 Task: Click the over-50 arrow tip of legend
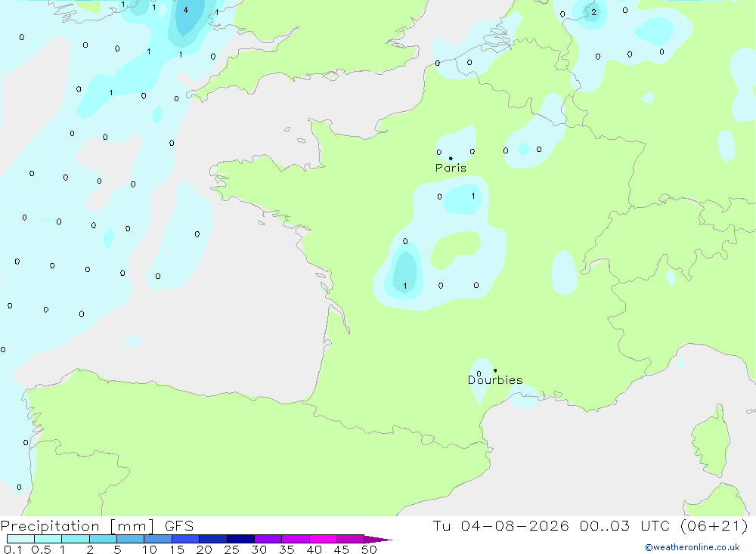(x=379, y=540)
